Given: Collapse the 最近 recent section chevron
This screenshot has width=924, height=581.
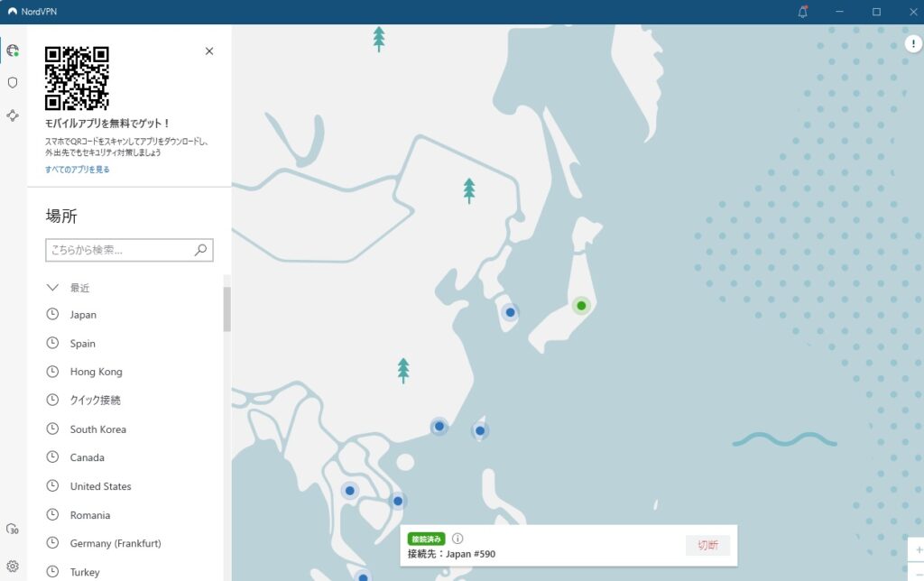Looking at the screenshot, I should 52,288.
